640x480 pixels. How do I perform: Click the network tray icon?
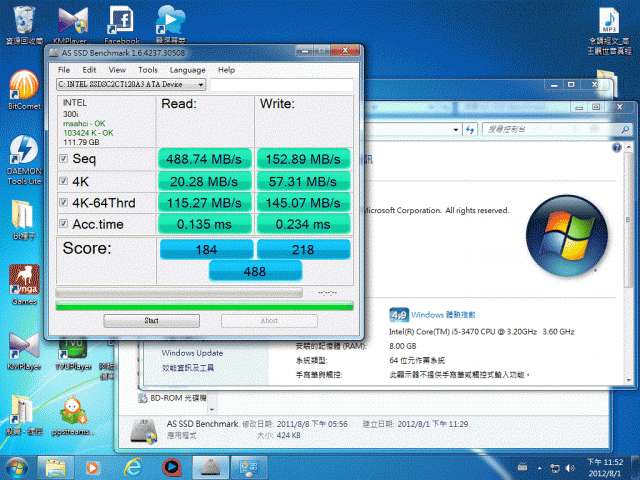tap(555, 468)
